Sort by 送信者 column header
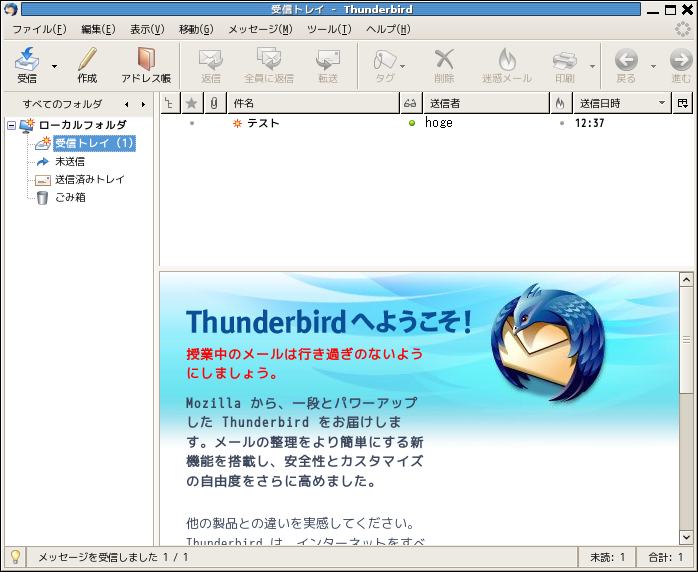Image resolution: width=698 pixels, height=572 pixels. (486, 103)
